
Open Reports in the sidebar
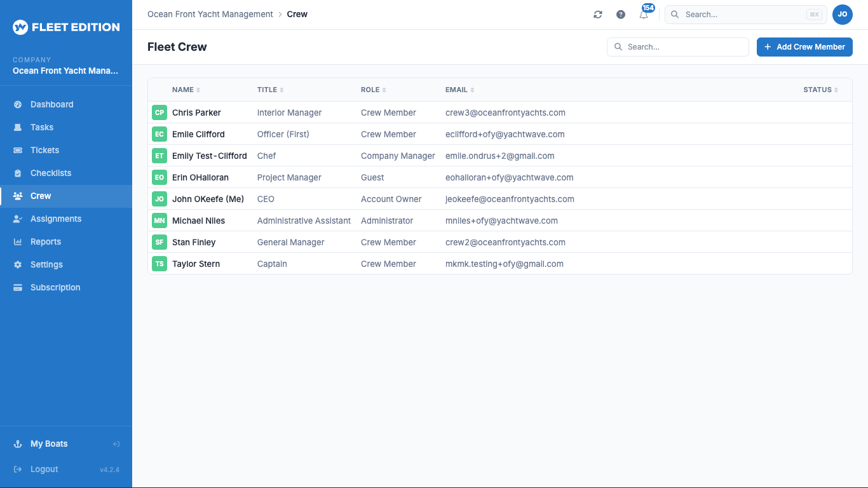pyautogui.click(x=66, y=241)
